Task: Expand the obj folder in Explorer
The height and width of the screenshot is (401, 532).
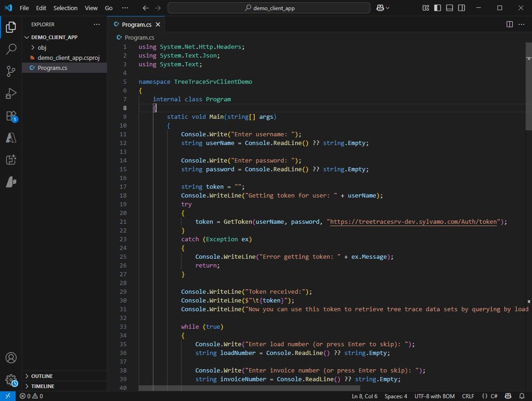Action: click(41, 47)
